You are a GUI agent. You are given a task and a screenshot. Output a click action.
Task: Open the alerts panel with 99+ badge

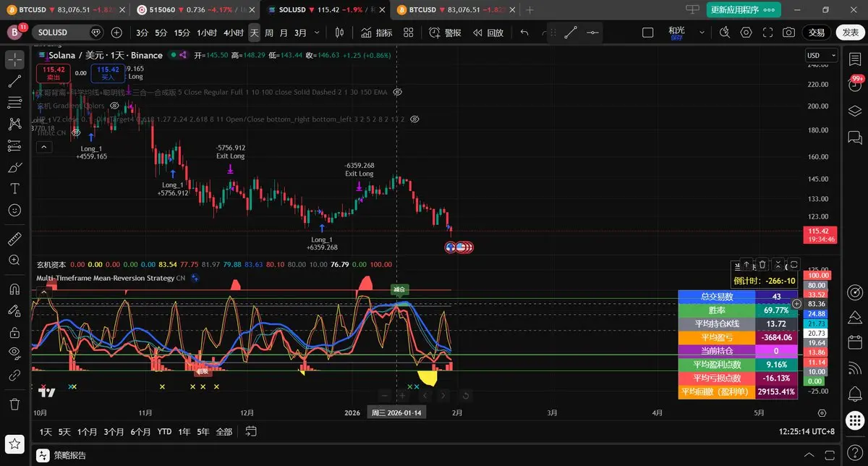coord(855,85)
